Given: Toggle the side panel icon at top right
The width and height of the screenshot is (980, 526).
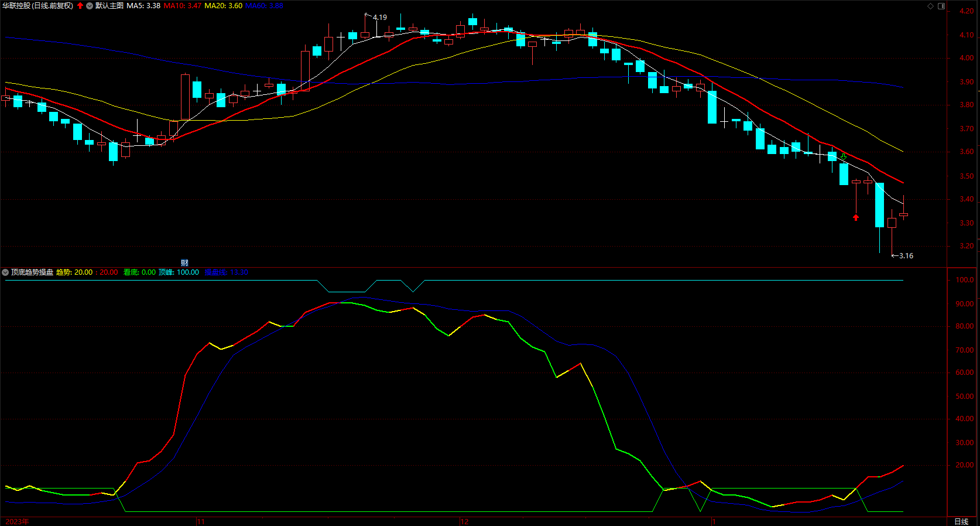Looking at the screenshot, I should [941, 6].
